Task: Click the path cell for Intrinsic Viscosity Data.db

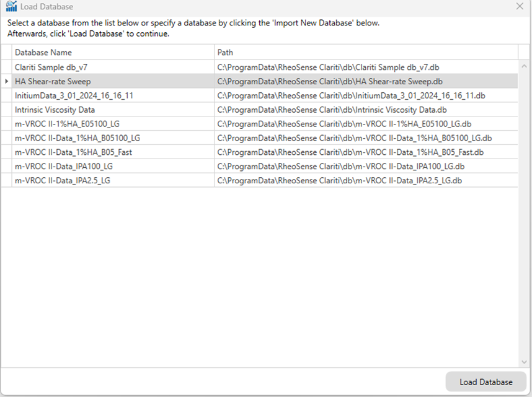Action: tap(366, 110)
